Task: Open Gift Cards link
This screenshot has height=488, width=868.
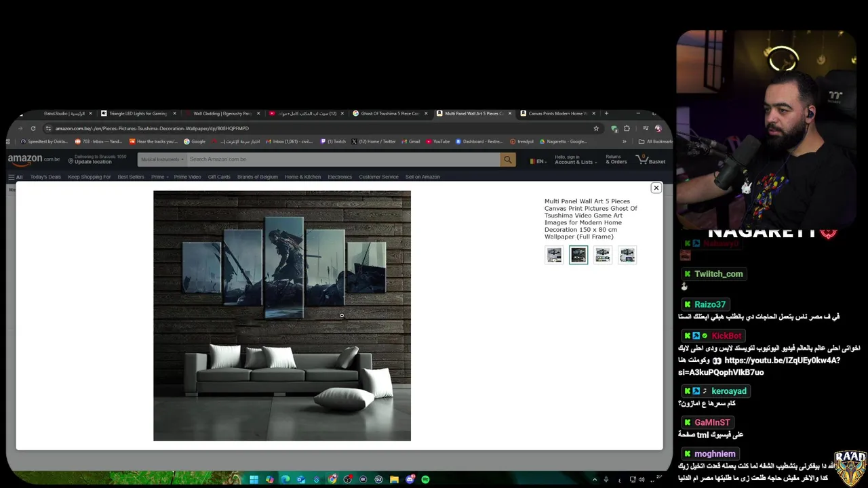Action: 219,177
